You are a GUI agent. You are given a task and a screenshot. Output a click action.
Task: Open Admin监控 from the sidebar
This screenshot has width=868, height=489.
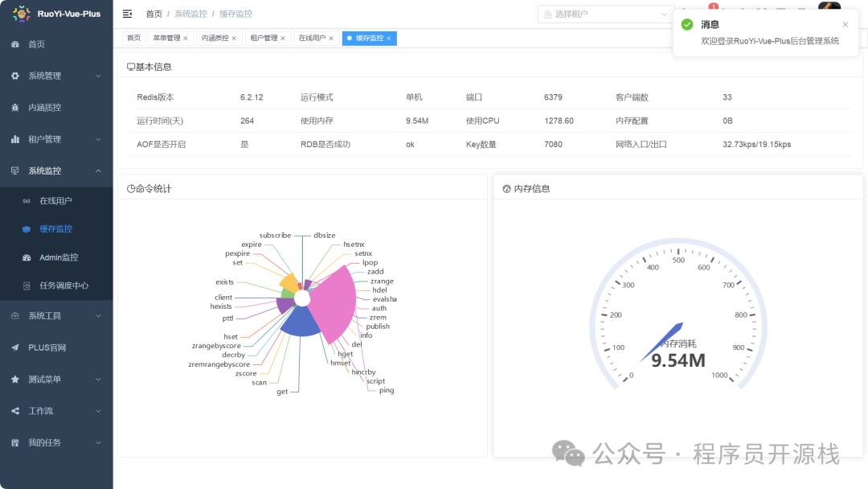tap(56, 257)
